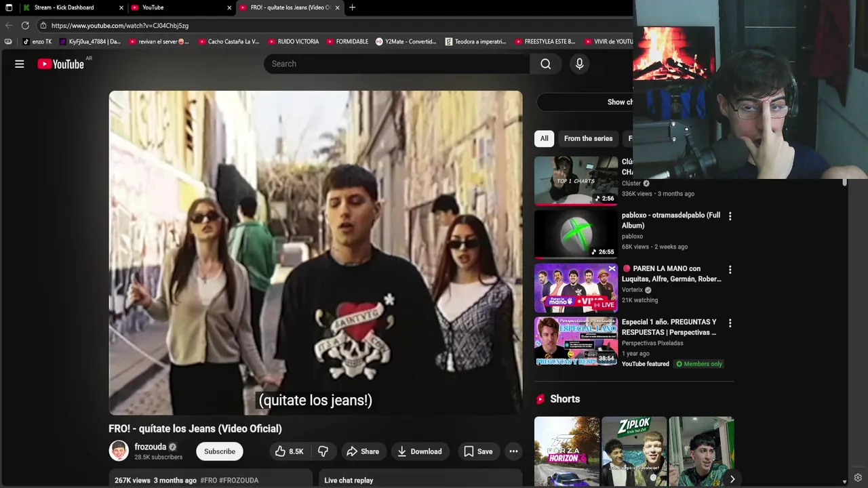Open Vorterix channel name
The width and height of the screenshot is (868, 488).
[632, 290]
